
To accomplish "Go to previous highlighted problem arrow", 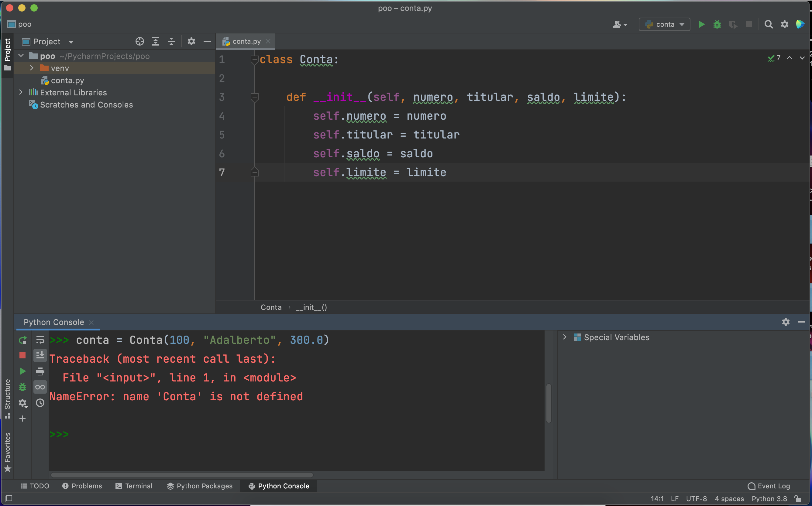I will click(790, 58).
